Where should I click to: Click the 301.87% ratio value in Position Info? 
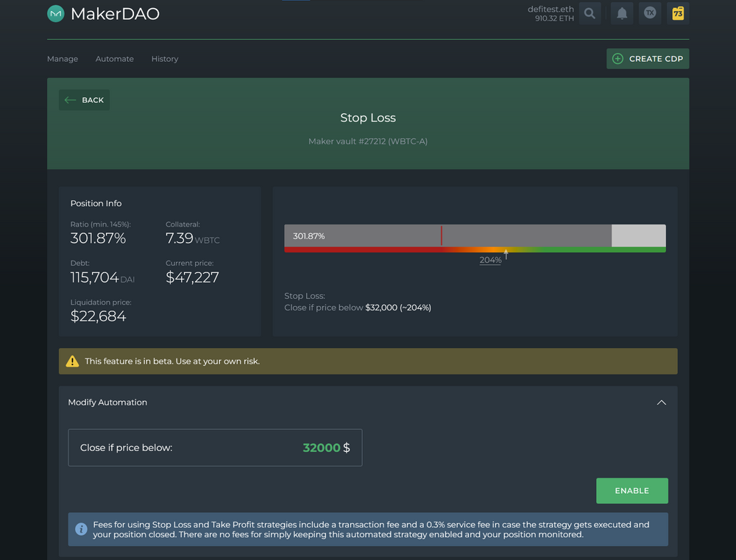click(98, 238)
